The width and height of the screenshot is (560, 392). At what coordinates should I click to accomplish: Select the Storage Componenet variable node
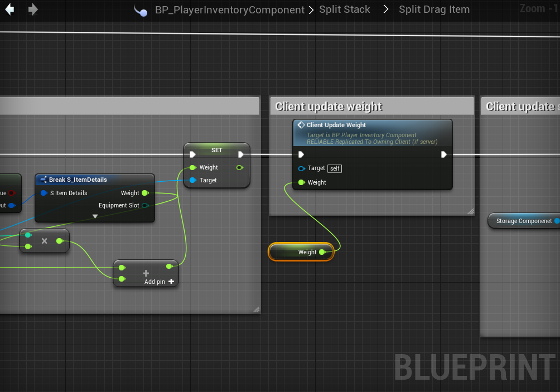(x=523, y=221)
